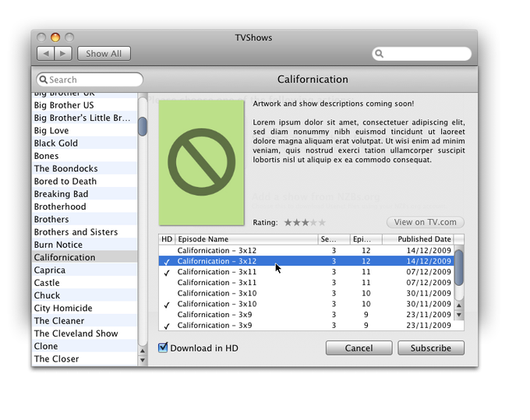This screenshot has height=420, width=530.
Task: Select Caprica in the list
Action: coord(85,270)
